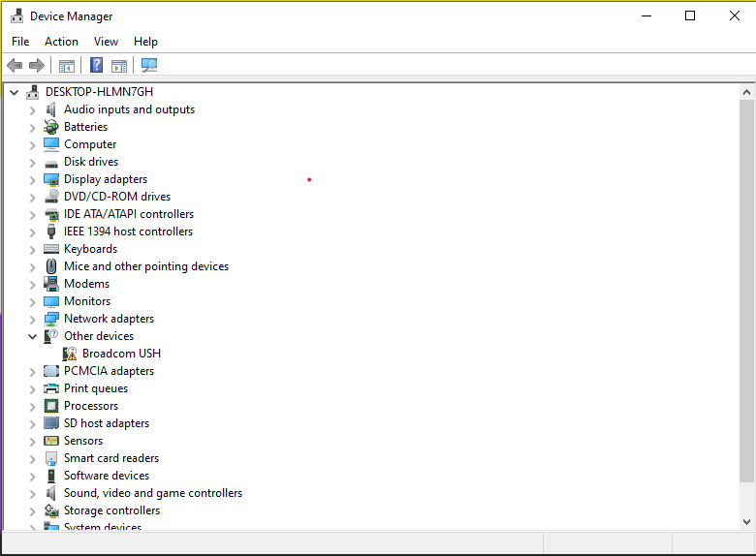
Task: Click the Smart card readers icon
Action: [x=51, y=458]
